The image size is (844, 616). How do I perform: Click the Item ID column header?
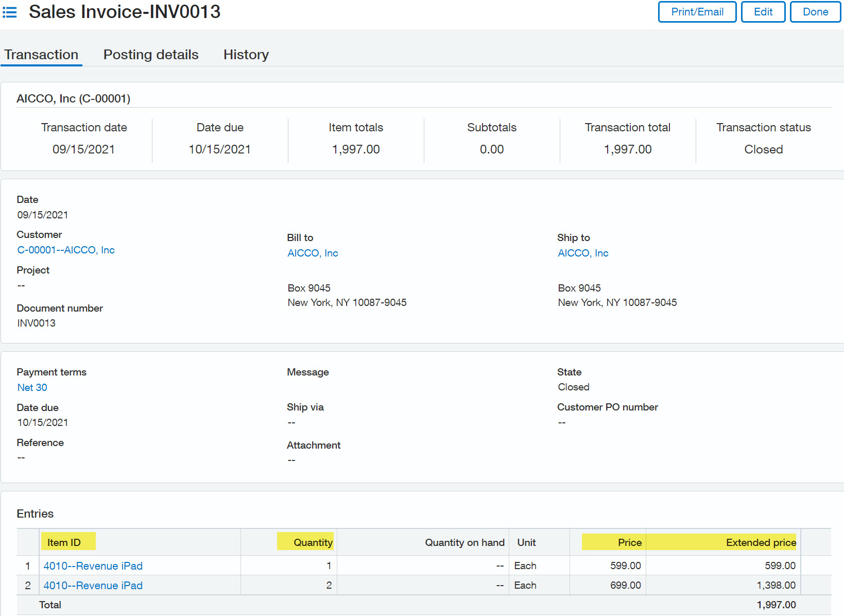[x=64, y=542]
